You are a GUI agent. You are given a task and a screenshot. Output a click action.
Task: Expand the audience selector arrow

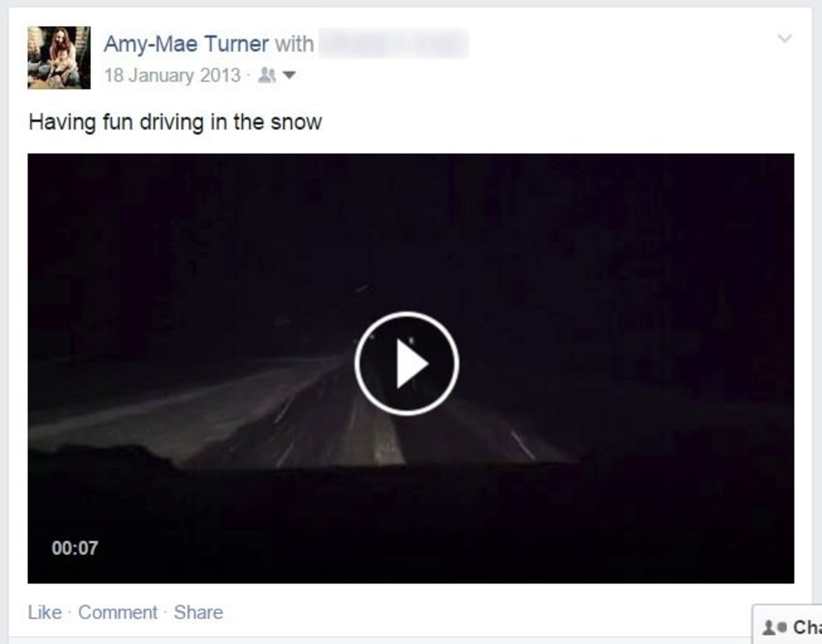[x=289, y=75]
